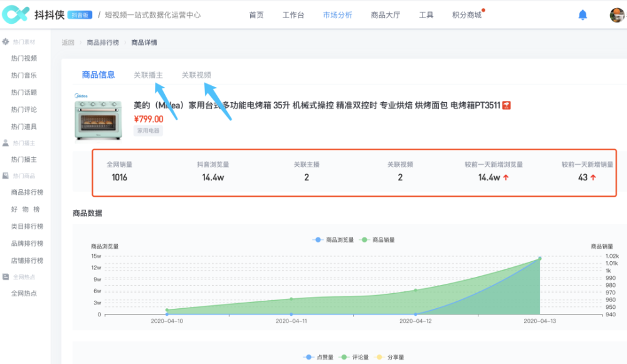Image resolution: width=627 pixels, height=364 pixels.
Task: Click the 热门素材 gear icon
Action: click(6, 41)
